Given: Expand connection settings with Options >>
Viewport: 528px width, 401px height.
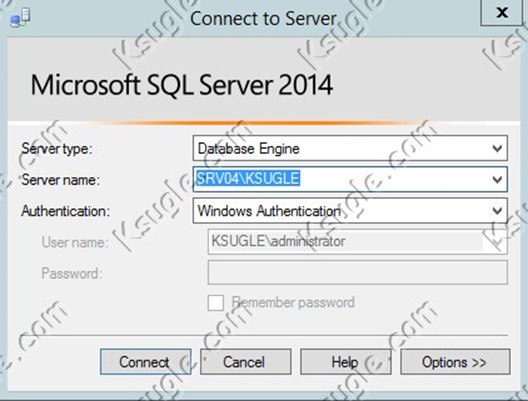Looking at the screenshot, I should 455,362.
